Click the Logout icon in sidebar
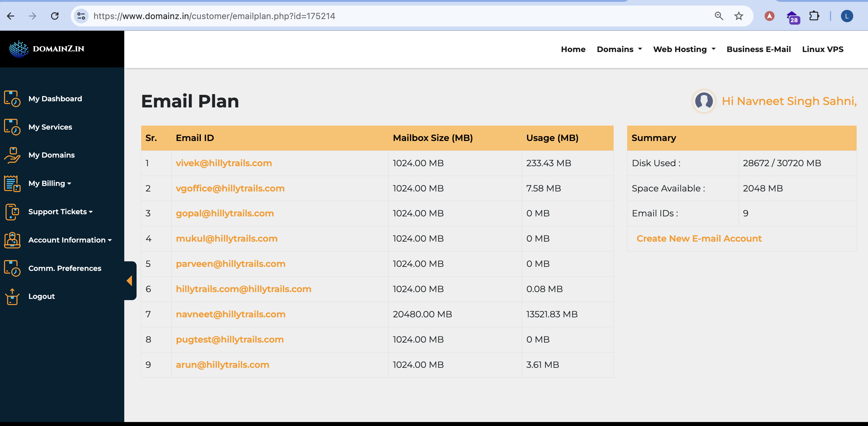 point(12,296)
